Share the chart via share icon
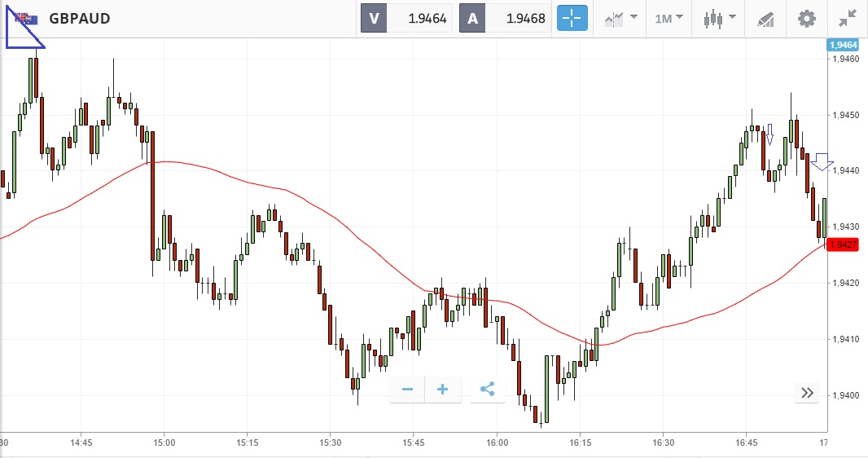This screenshot has width=868, height=458. (x=487, y=390)
